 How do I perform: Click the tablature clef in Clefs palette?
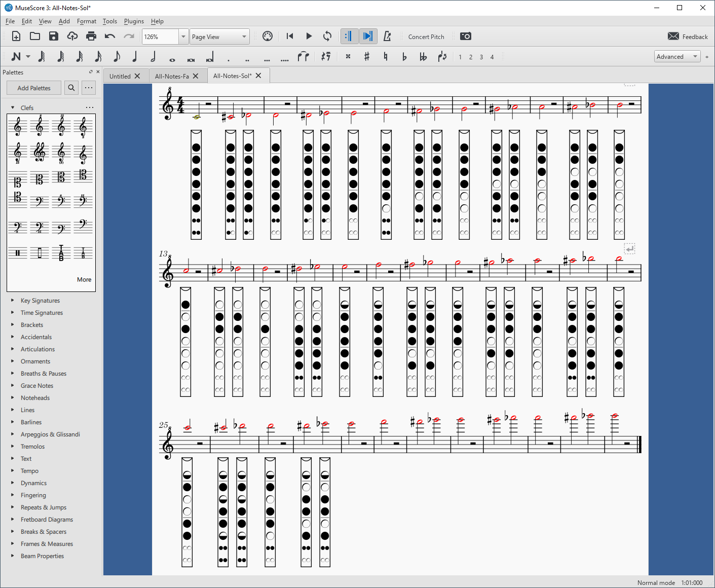[x=61, y=253]
